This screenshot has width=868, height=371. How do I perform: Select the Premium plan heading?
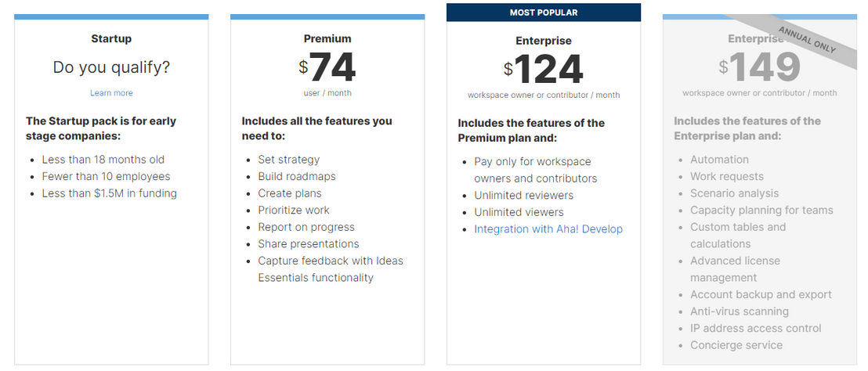point(327,38)
